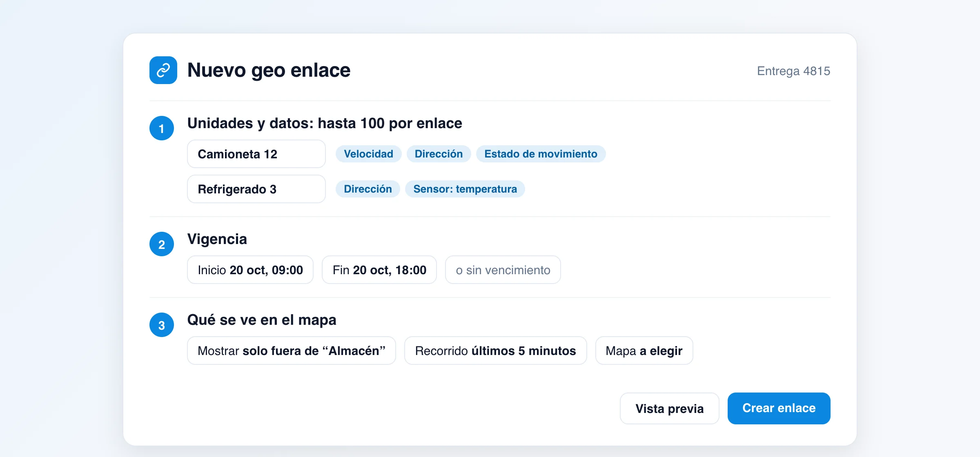Open the Inicio 20 oct, 09:00 date picker
The height and width of the screenshot is (457, 980).
(250, 270)
